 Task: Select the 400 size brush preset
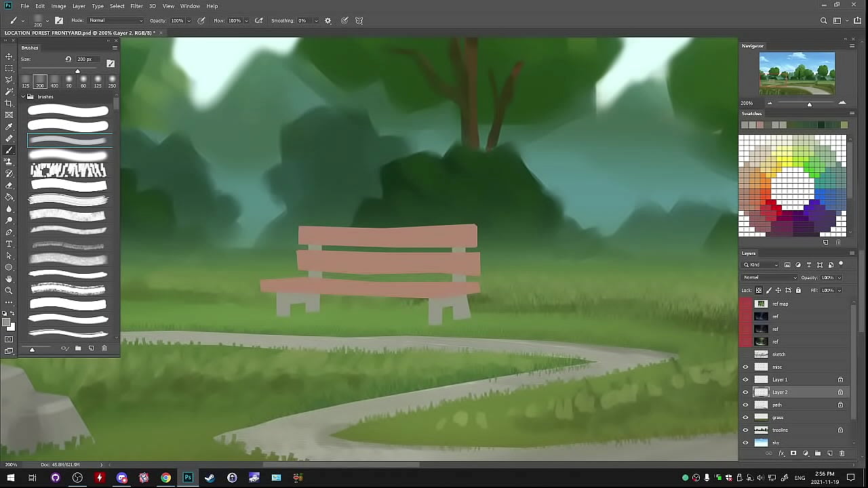54,81
